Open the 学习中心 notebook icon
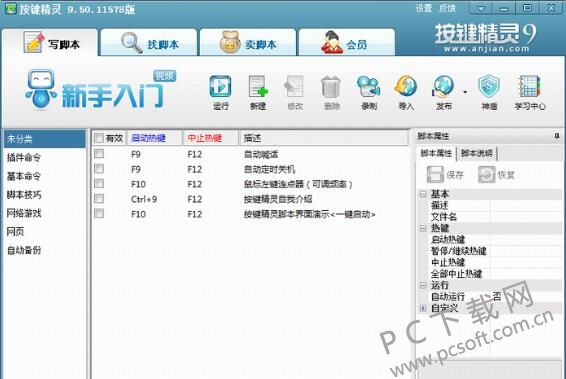 pos(529,86)
